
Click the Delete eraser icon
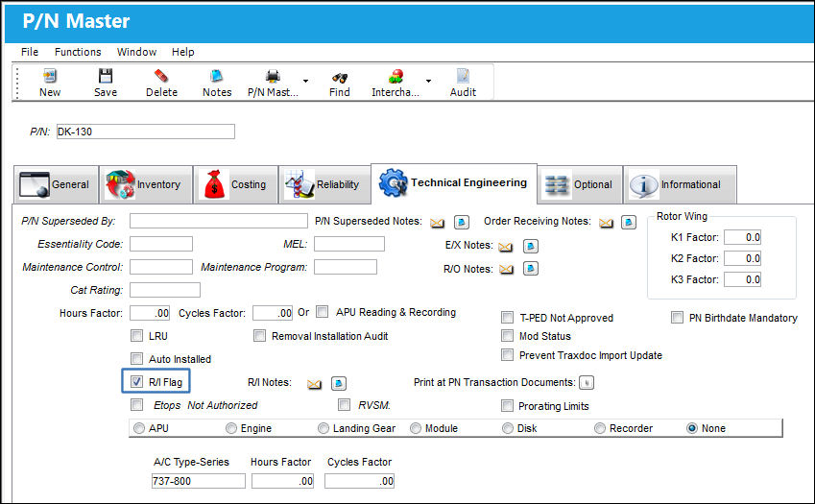[161, 77]
